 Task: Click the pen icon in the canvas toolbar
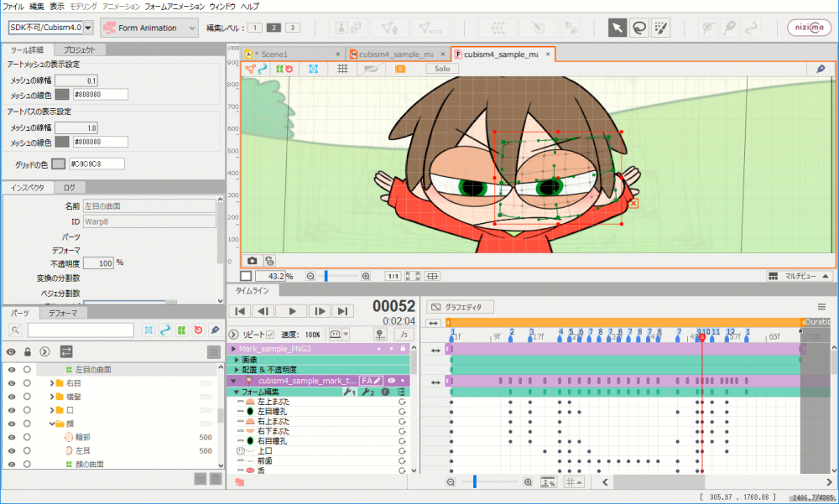pos(821,69)
